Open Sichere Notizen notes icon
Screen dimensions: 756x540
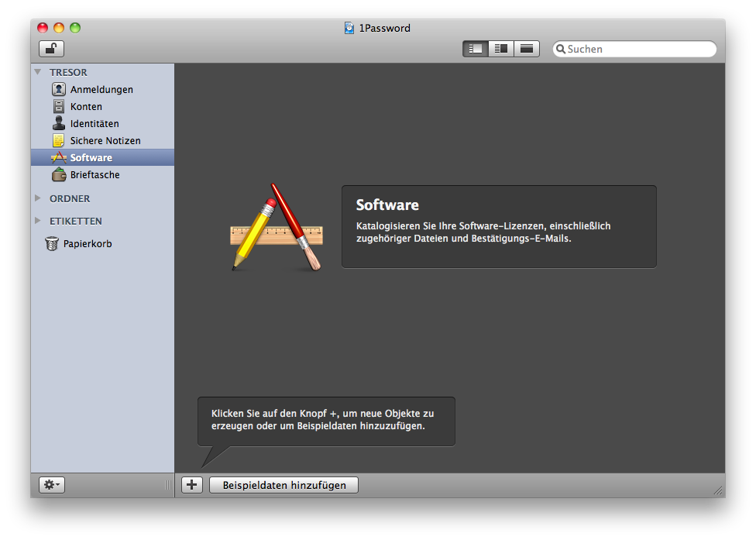click(59, 141)
